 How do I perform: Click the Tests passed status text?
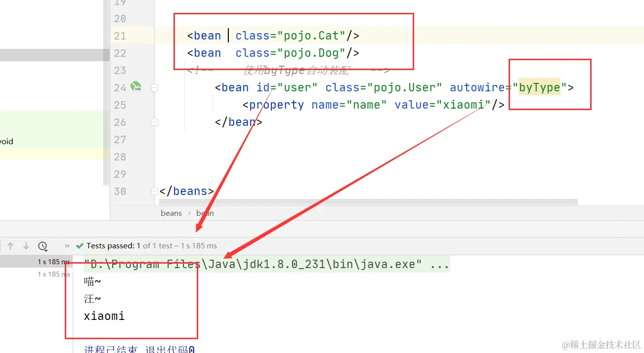pyautogui.click(x=152, y=245)
